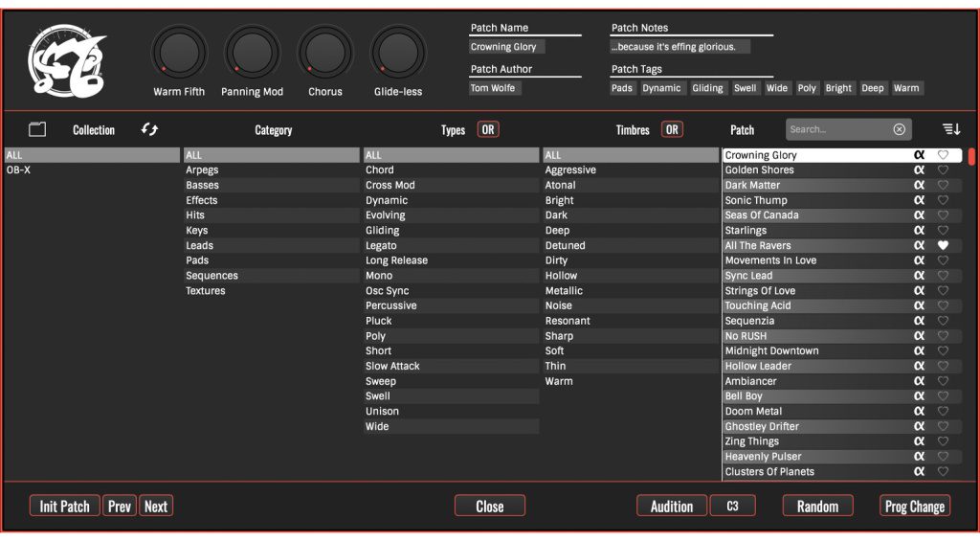The image size is (980, 541).
Task: Click the synth logo in top-left corner
Action: (x=67, y=61)
